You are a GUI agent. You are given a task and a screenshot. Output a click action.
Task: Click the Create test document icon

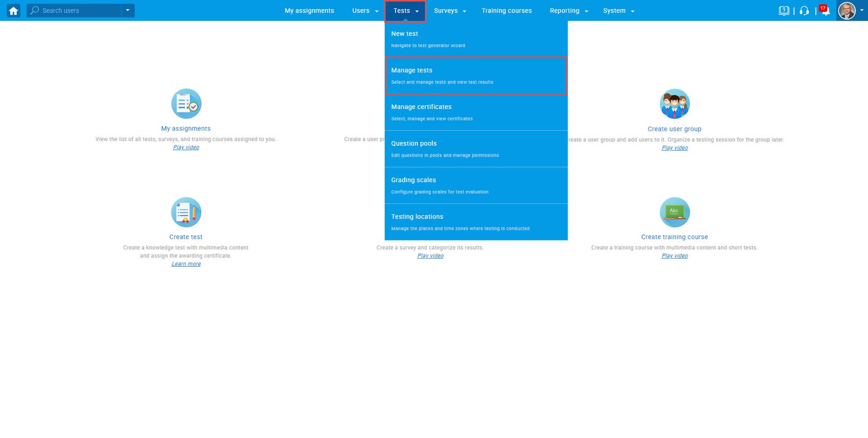[186, 212]
